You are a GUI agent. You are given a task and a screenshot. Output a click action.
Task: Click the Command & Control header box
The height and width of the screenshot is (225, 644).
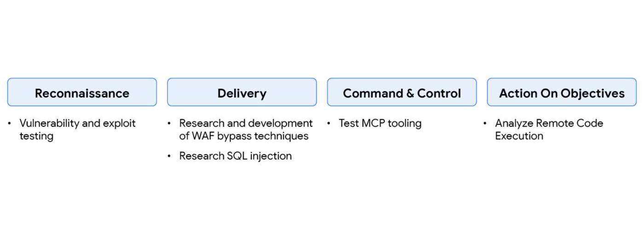[x=402, y=92]
